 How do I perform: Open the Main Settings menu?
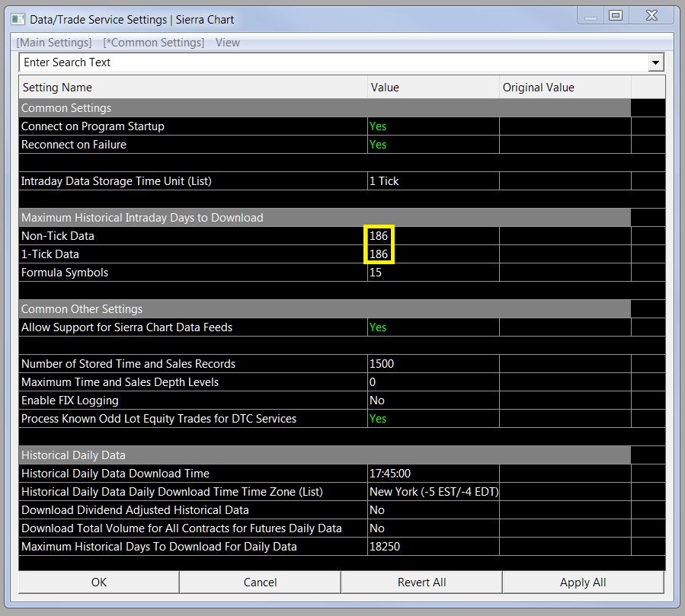click(x=54, y=43)
